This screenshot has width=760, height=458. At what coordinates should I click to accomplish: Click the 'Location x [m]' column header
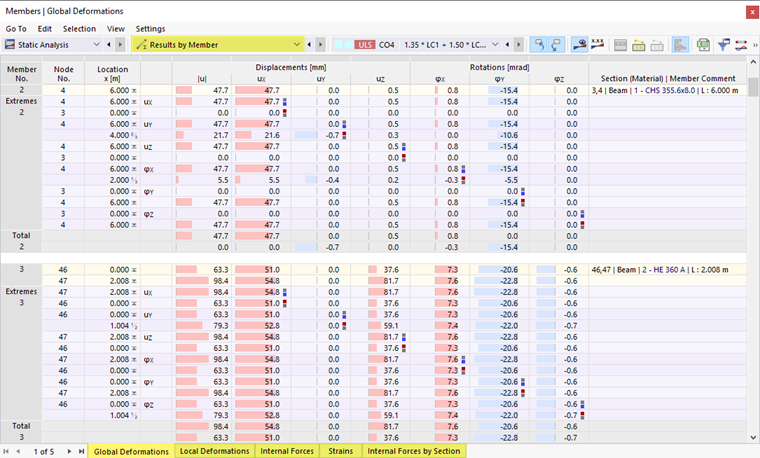[112, 74]
